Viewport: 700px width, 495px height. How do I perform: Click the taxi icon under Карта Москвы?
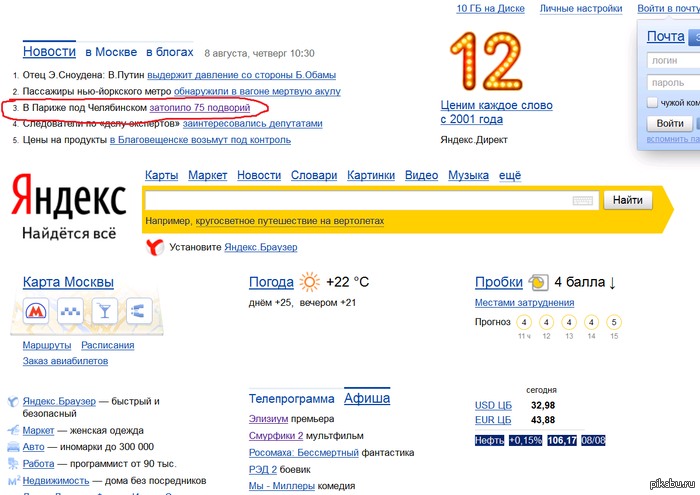(x=70, y=310)
